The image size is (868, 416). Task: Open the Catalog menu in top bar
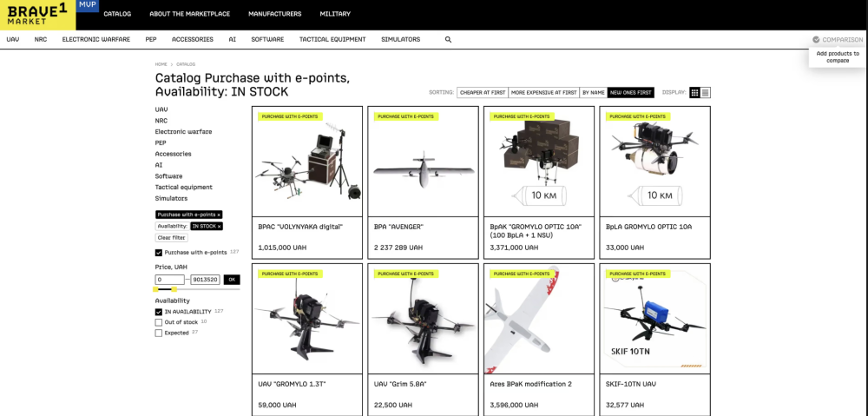click(117, 15)
